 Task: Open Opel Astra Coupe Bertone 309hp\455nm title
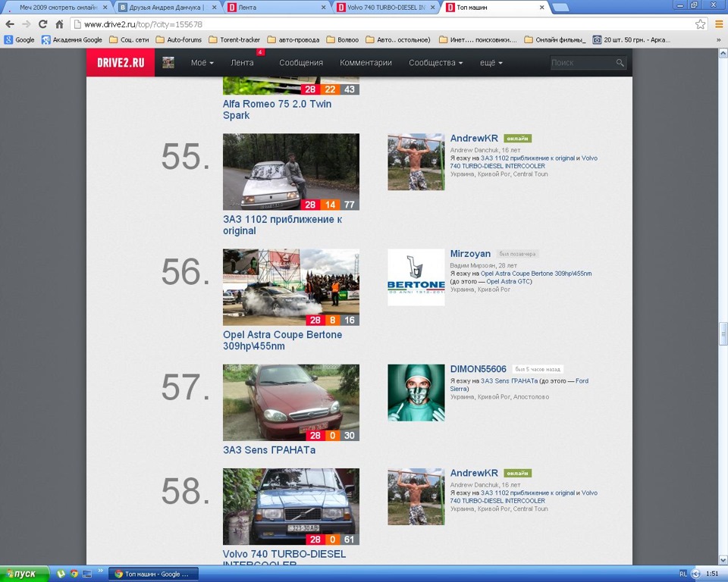[x=282, y=340]
